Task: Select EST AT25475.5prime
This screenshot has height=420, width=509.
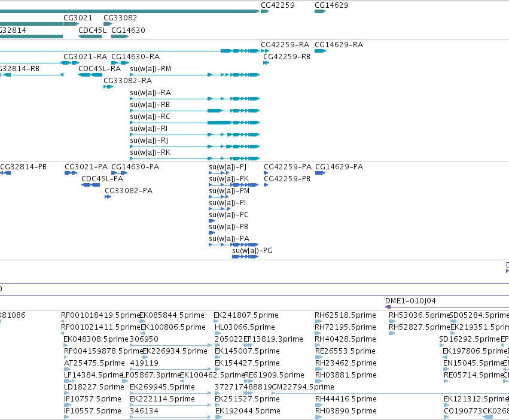Action: [x=95, y=363]
